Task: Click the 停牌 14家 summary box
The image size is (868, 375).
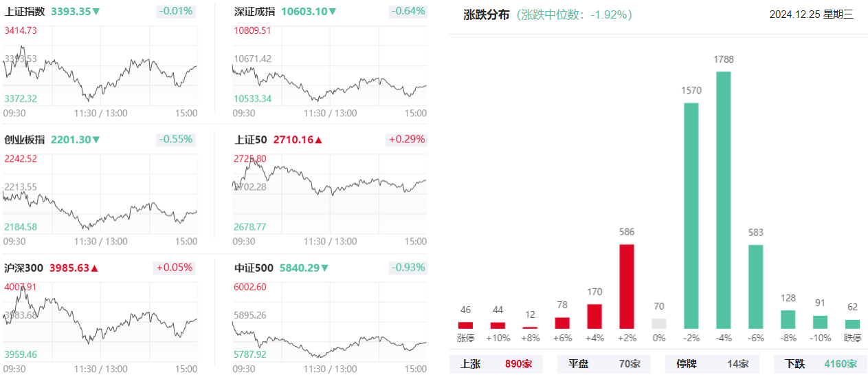Action: (713, 363)
